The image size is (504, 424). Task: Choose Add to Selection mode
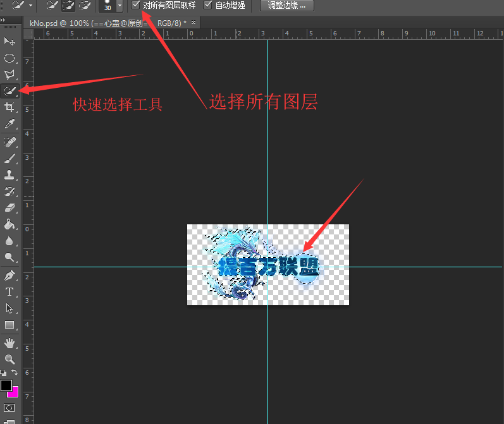coord(68,6)
